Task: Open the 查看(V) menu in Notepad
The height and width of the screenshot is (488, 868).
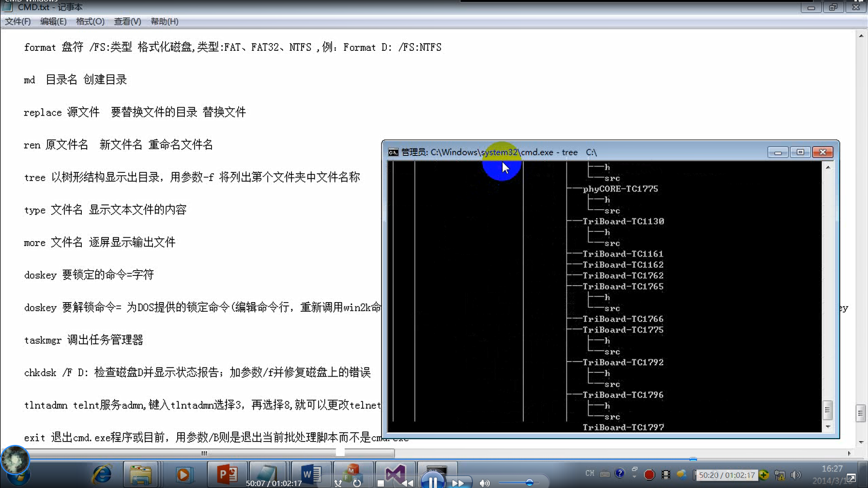Action: 127,21
